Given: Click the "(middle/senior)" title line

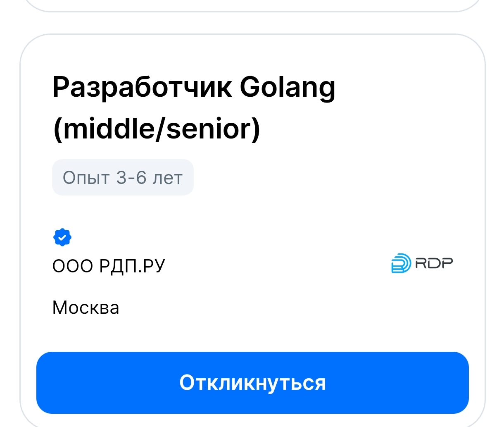Looking at the screenshot, I should 157,128.
